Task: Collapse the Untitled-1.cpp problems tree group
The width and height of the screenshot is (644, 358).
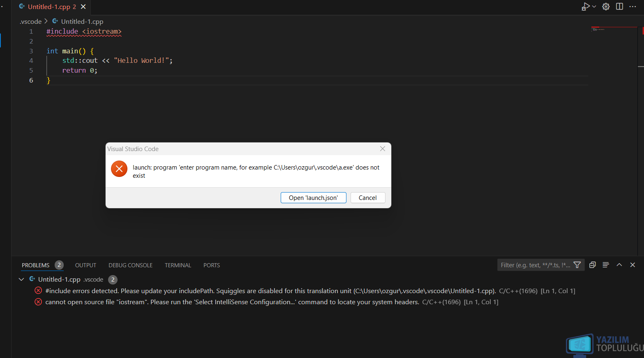Action: point(21,280)
